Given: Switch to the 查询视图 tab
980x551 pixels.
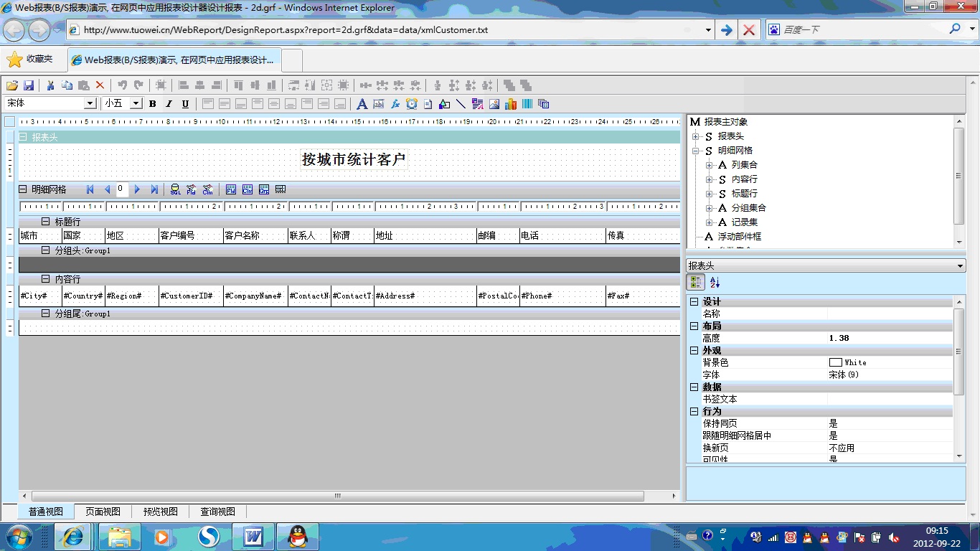Looking at the screenshot, I should point(217,512).
